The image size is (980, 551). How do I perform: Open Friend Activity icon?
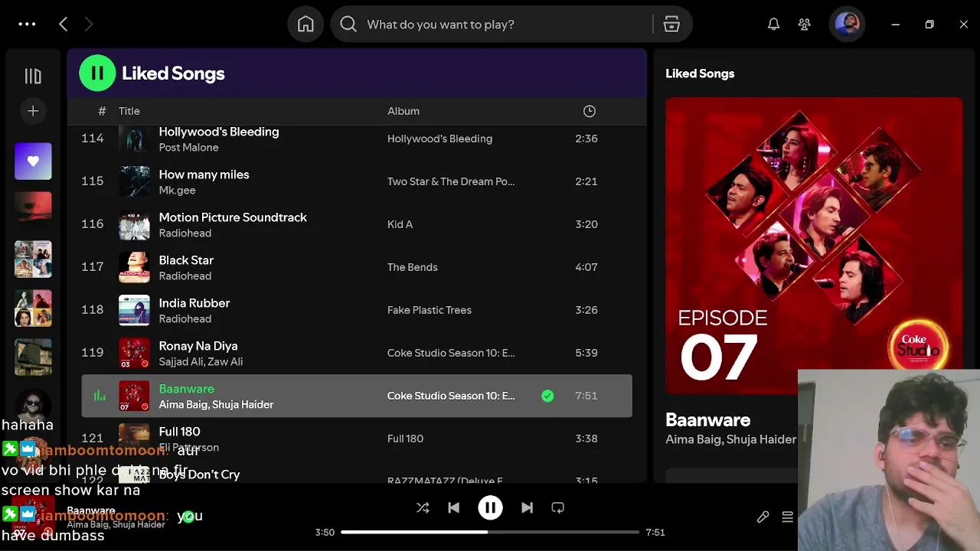[805, 24]
